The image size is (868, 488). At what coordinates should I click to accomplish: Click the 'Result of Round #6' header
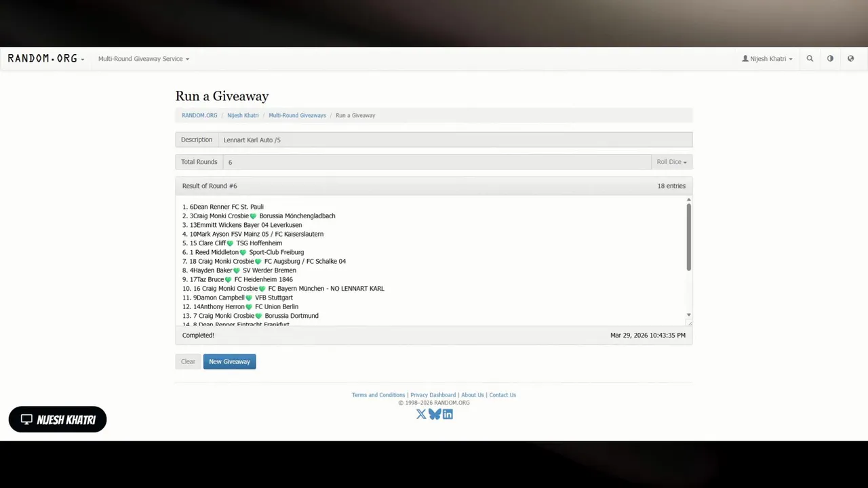click(210, 186)
